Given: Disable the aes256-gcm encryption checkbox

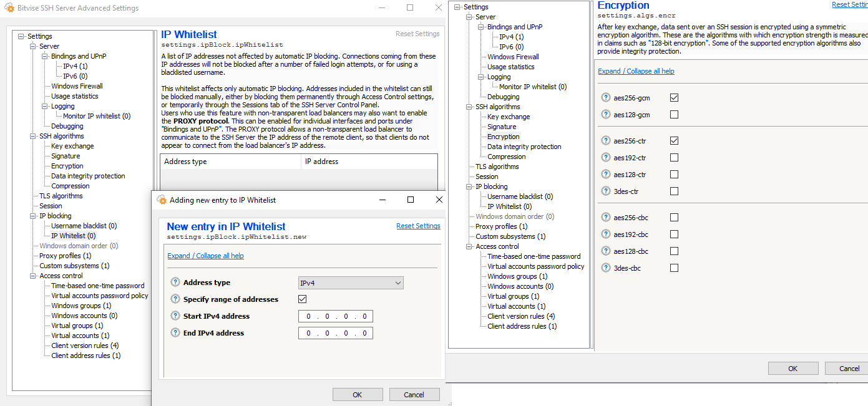Looking at the screenshot, I should click(x=674, y=98).
